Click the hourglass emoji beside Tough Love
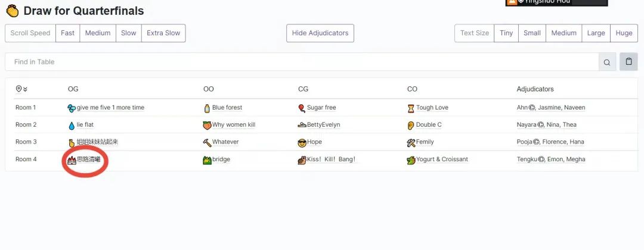Image resolution: width=644 pixels, height=250 pixels. (411, 108)
